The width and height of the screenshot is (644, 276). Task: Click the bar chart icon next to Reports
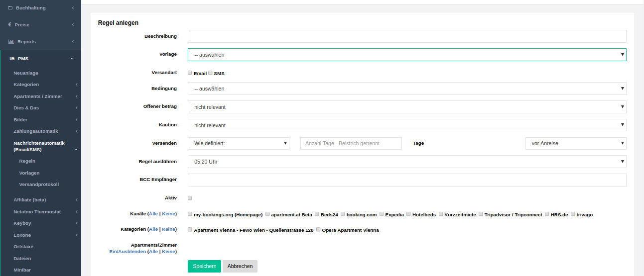coord(10,41)
